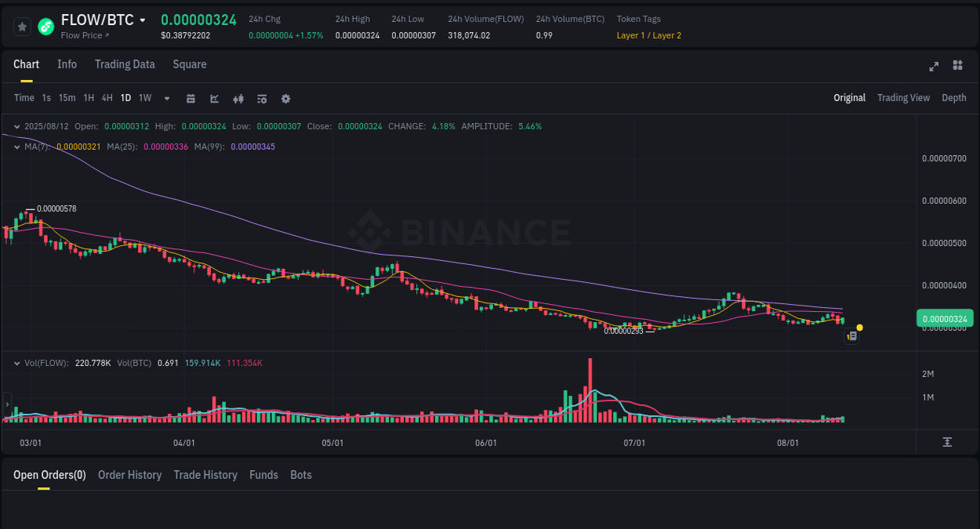The image size is (980, 529).
Task: Click the 24h Chg value +1.57%
Action: click(x=309, y=35)
